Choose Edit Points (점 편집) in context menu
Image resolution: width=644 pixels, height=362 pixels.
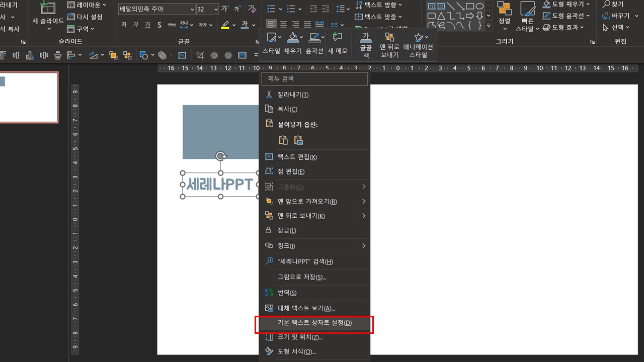(314, 171)
